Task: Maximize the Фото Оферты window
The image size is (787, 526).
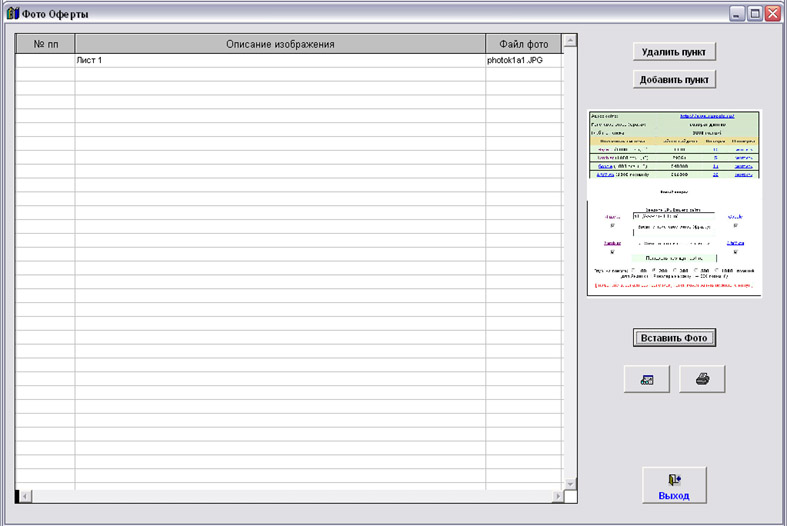Action: [x=754, y=14]
